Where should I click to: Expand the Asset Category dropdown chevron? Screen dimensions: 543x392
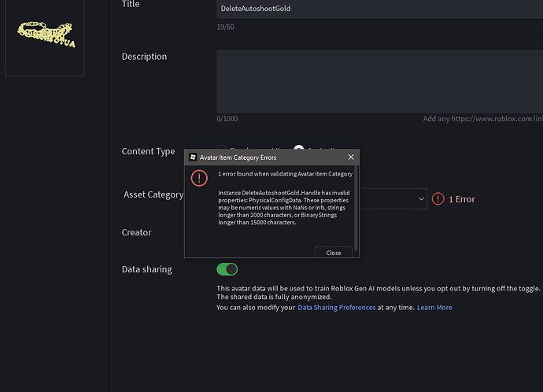point(421,199)
